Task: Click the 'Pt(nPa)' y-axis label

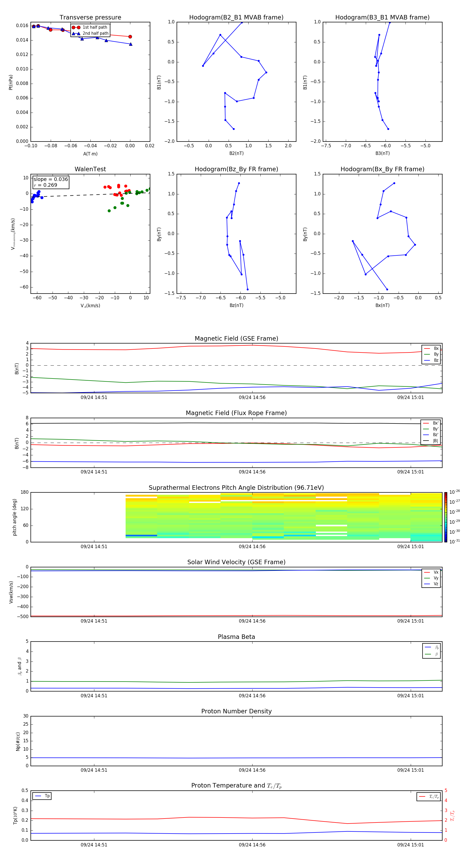Action: point(11,82)
